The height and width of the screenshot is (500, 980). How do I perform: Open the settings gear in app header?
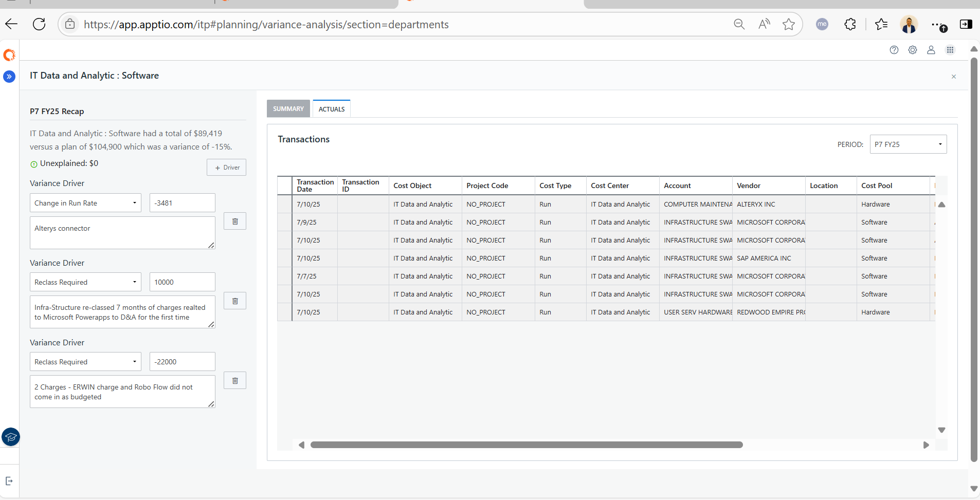click(913, 50)
